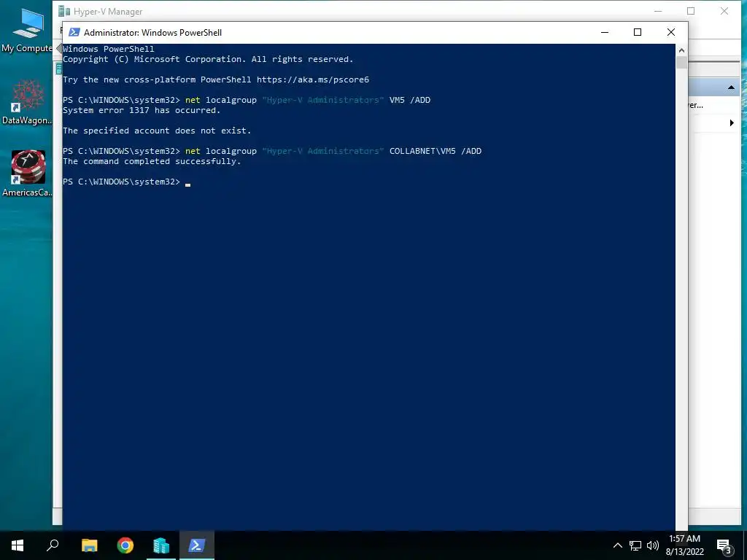Launch Google Chrome from the taskbar
This screenshot has width=747, height=560.
click(x=125, y=545)
